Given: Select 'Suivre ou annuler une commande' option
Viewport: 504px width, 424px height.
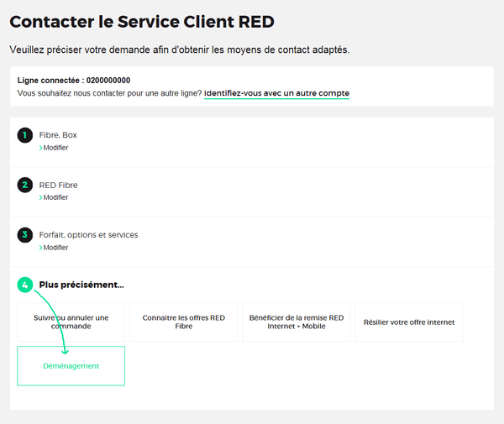Looking at the screenshot, I should tap(71, 322).
